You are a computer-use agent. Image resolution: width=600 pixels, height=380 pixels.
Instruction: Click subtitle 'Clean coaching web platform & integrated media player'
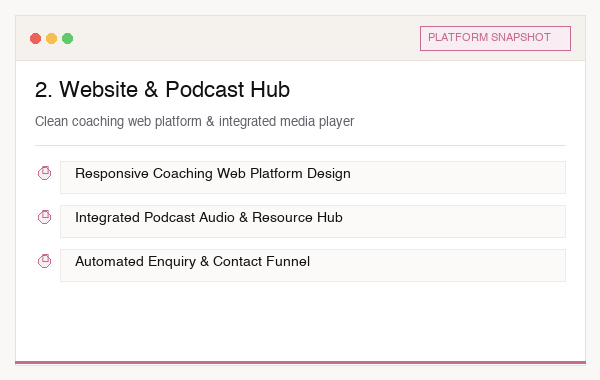pos(194,121)
